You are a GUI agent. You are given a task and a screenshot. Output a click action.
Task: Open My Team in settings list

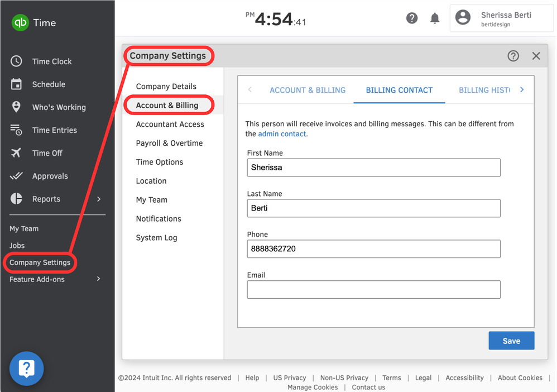151,200
